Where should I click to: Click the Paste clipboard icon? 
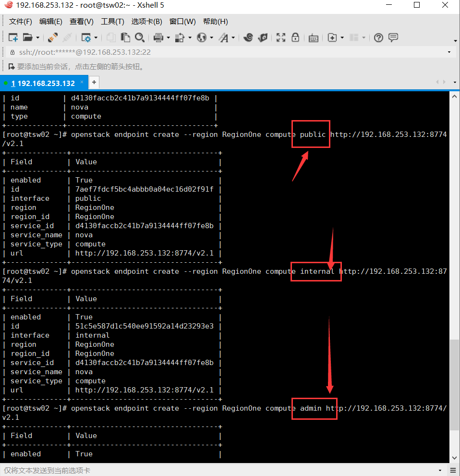125,37
